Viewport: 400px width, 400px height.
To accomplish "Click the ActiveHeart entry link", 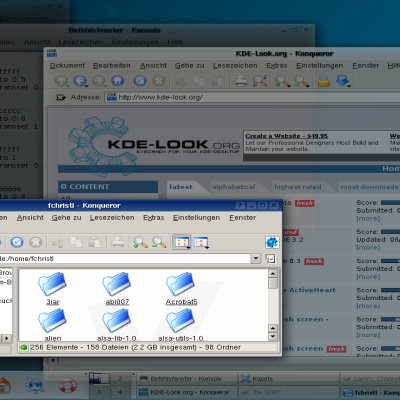I will (x=312, y=290).
